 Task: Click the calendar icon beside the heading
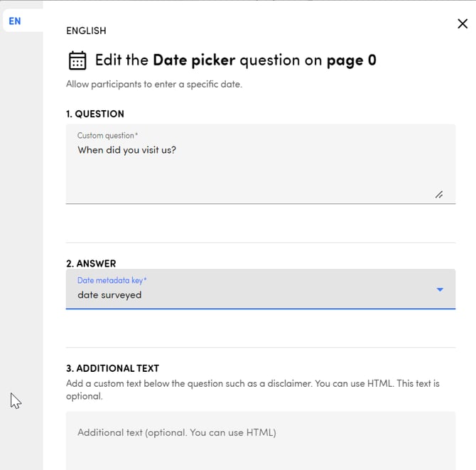[77, 60]
